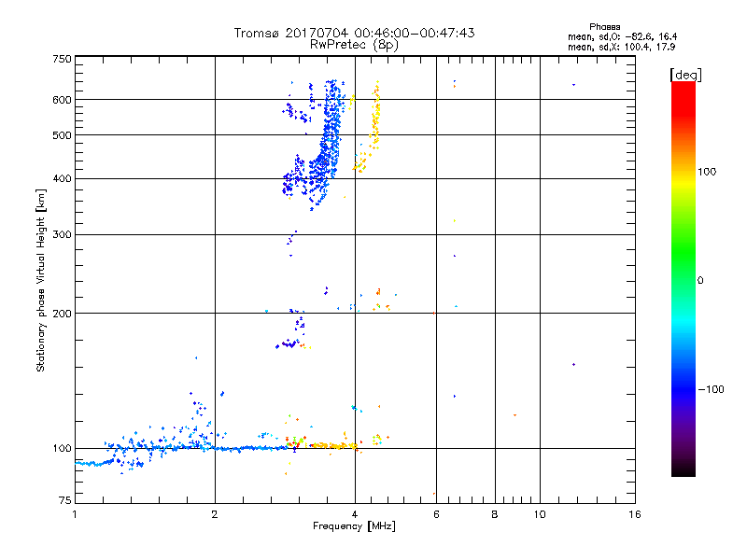747x560 pixels.
Task: Click the purple data cluster near 170 km at 3 MHz
Action: coord(289,343)
